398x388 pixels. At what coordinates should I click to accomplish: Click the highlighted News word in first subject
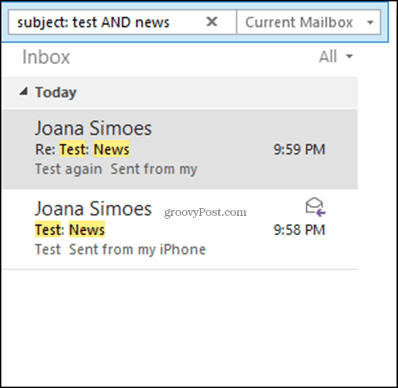pyautogui.click(x=111, y=149)
